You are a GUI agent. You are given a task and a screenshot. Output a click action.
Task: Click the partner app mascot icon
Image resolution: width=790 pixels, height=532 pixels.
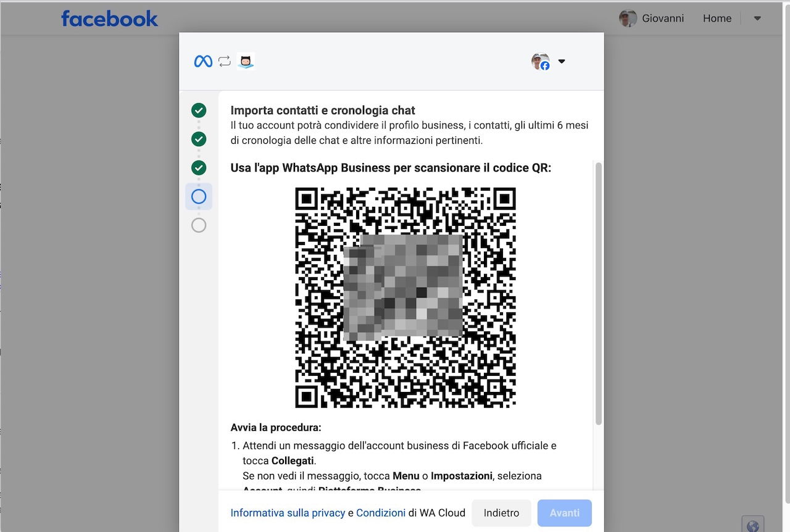246,61
